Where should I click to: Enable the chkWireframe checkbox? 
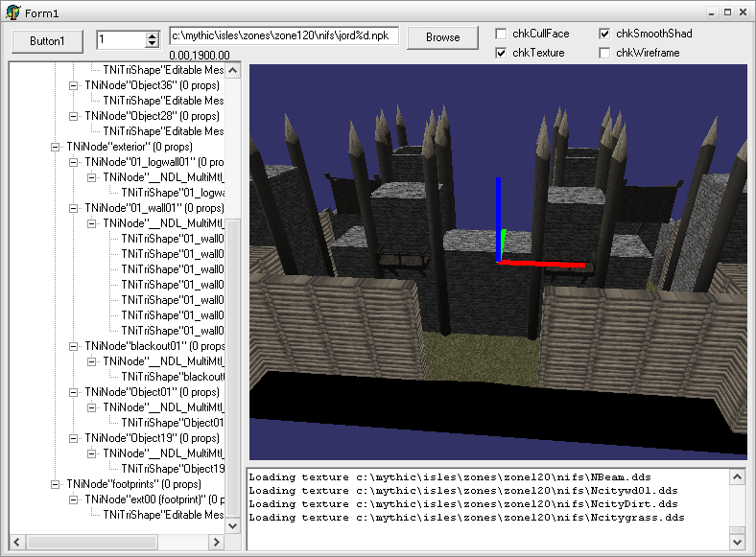(604, 53)
